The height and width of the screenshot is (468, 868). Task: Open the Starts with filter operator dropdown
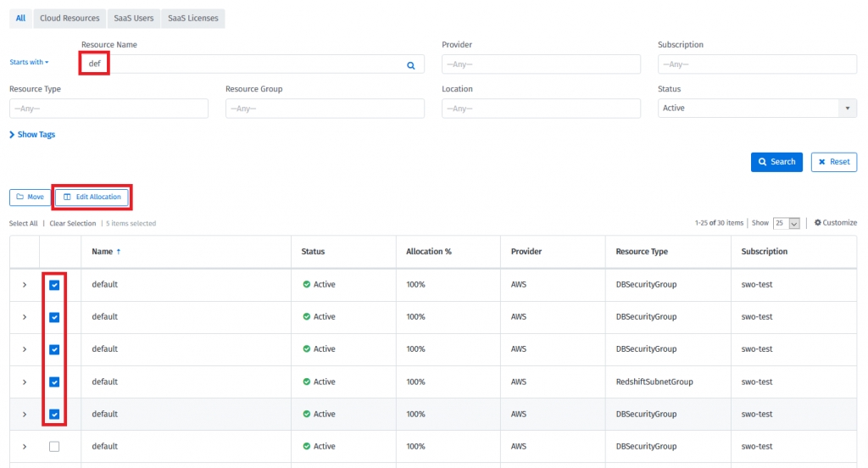click(x=29, y=62)
